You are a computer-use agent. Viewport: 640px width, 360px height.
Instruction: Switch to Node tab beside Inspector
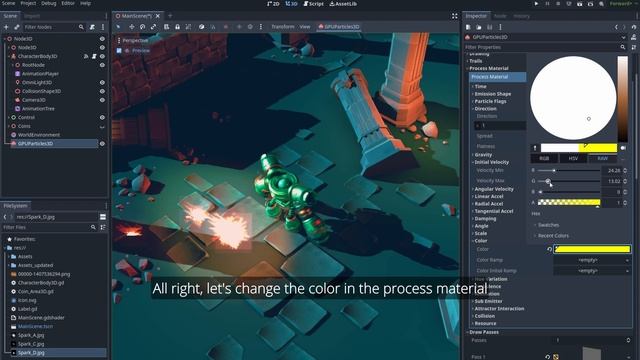(500, 16)
